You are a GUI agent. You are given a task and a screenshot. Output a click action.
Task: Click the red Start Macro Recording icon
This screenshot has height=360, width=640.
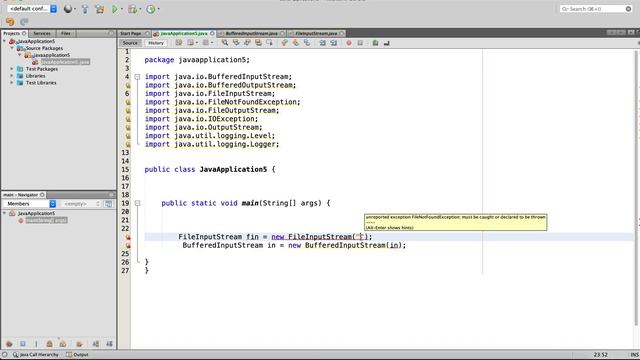point(349,43)
